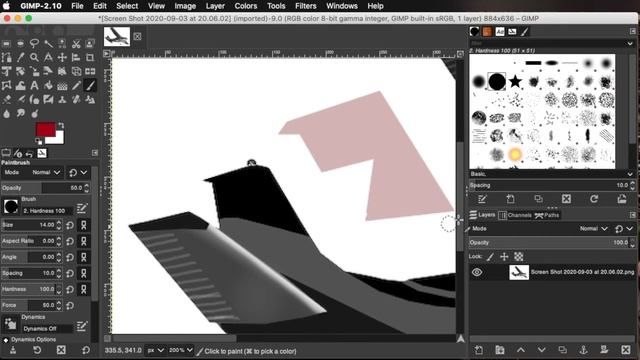The height and width of the screenshot is (360, 640).
Task: Swap foreground and background colors
Action: [61, 125]
